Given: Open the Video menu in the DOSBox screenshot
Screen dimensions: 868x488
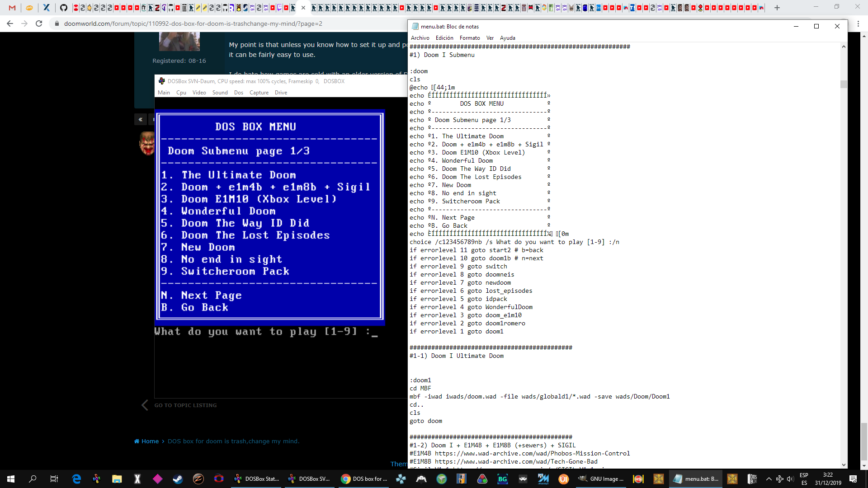Looking at the screenshot, I should (x=199, y=93).
